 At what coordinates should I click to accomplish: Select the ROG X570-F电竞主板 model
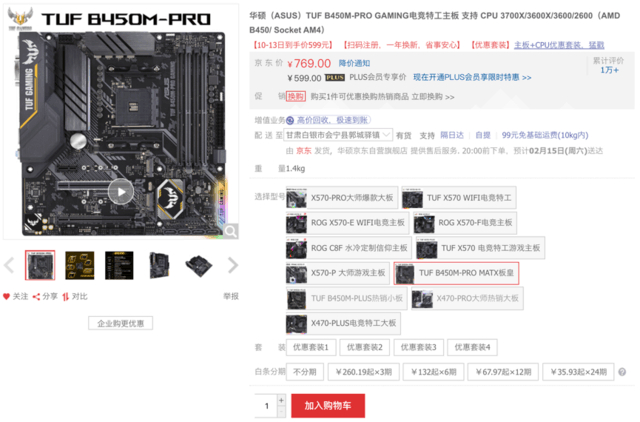pyautogui.click(x=465, y=223)
